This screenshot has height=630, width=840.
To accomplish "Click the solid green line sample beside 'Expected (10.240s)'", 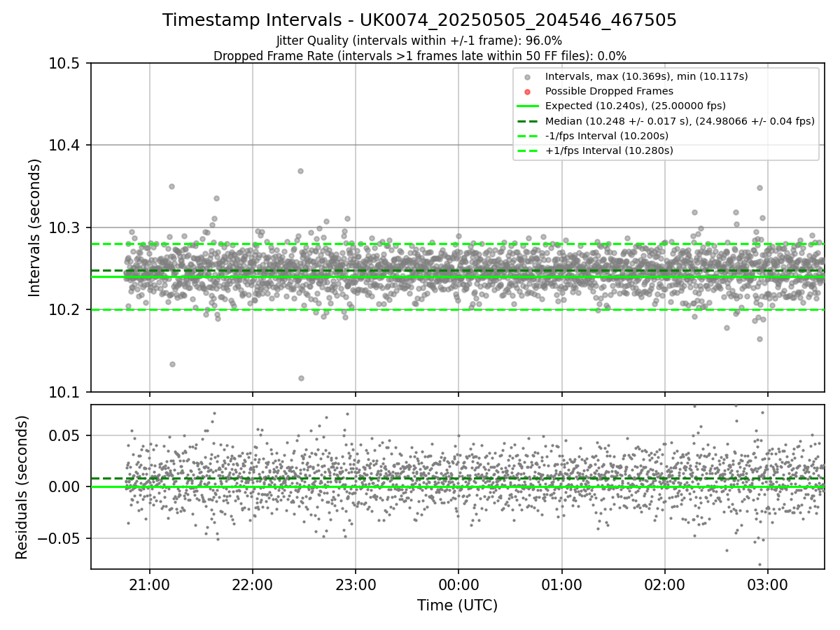I will 528,106.
